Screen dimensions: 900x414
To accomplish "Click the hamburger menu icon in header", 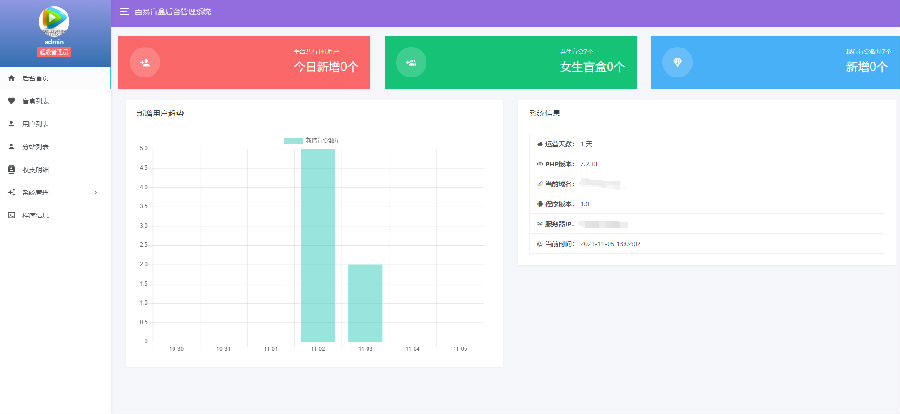I will (123, 12).
